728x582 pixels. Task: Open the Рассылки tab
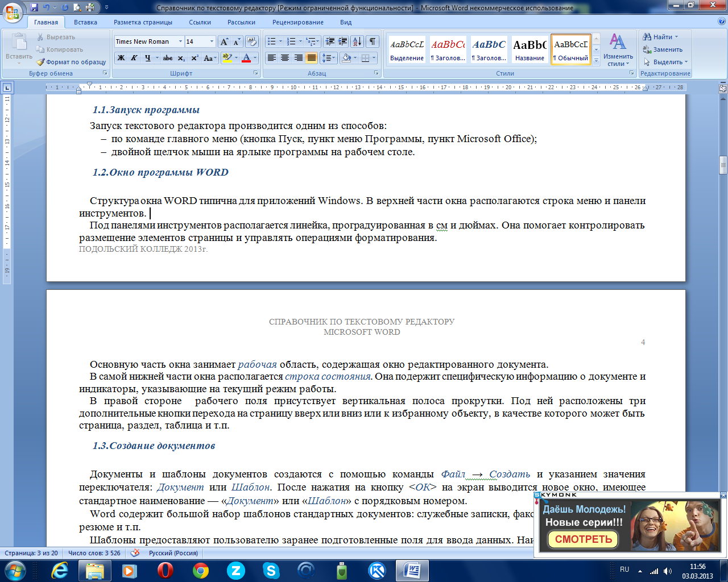click(x=241, y=22)
